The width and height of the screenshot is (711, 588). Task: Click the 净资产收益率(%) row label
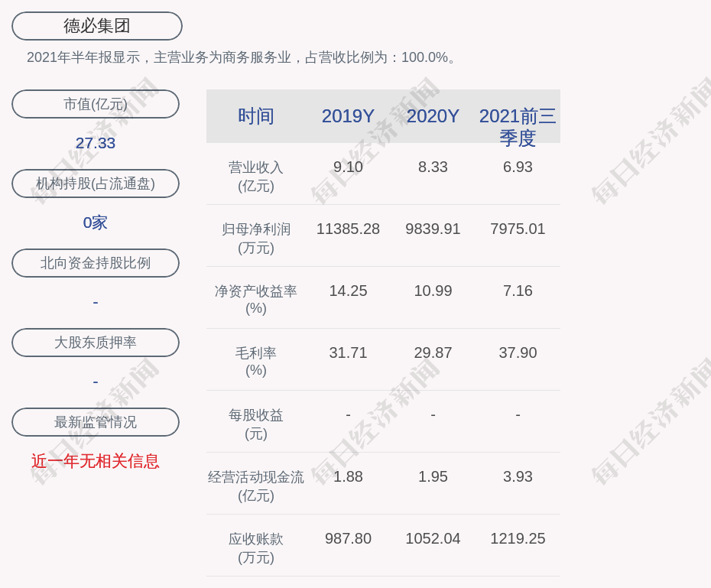[x=256, y=300]
